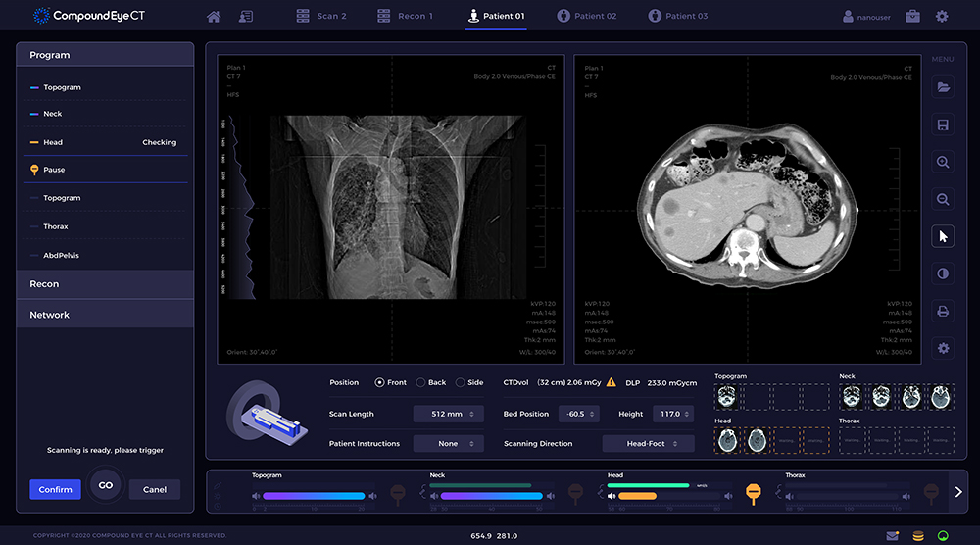Screen dimensions: 980x545
Task: Click the round GO button
Action: pos(106,485)
